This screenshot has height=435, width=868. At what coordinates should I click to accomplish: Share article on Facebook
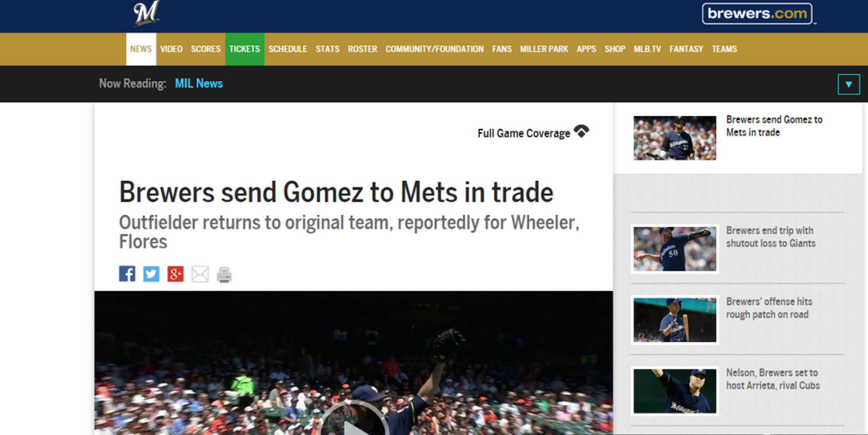[127, 274]
